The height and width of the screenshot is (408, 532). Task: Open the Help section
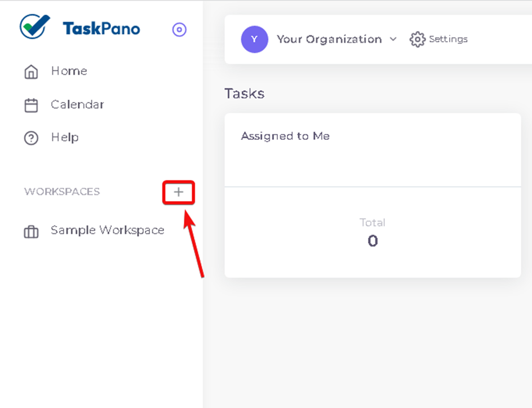(x=65, y=138)
